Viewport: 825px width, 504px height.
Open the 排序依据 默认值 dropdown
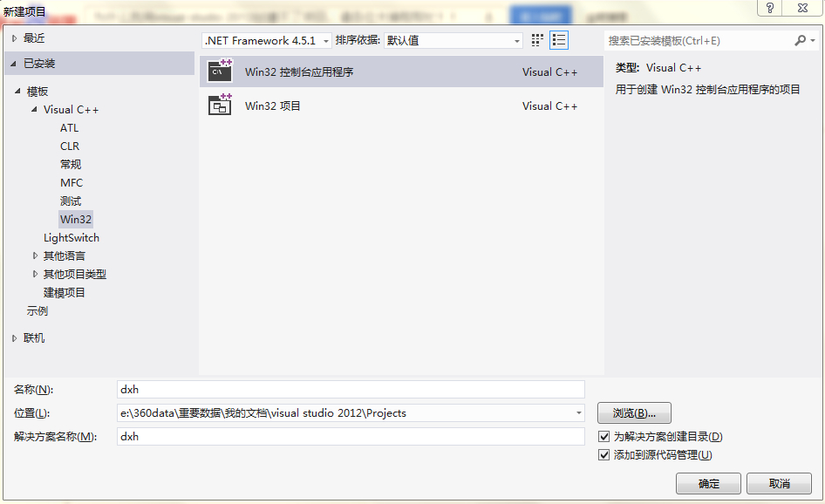tap(453, 40)
